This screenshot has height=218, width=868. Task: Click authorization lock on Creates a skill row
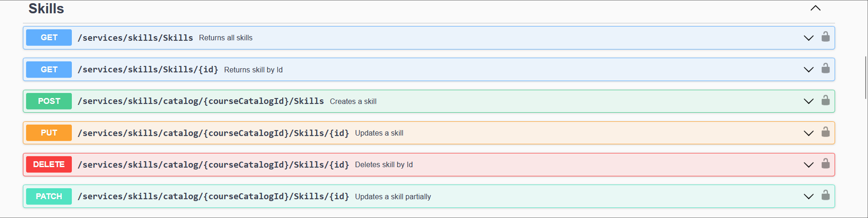825,100
